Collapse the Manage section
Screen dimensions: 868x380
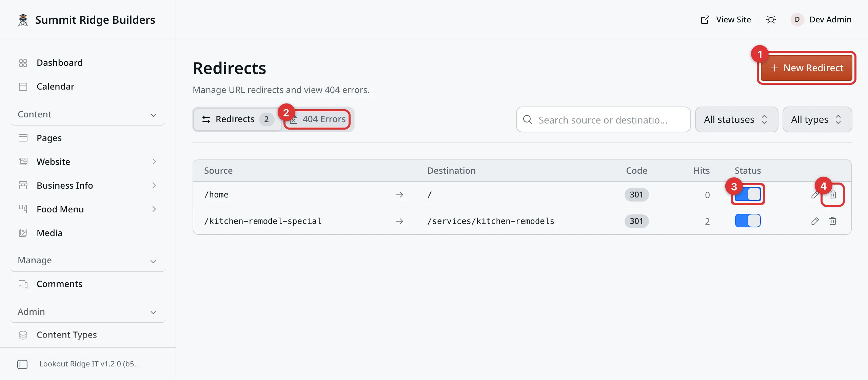(x=87, y=261)
